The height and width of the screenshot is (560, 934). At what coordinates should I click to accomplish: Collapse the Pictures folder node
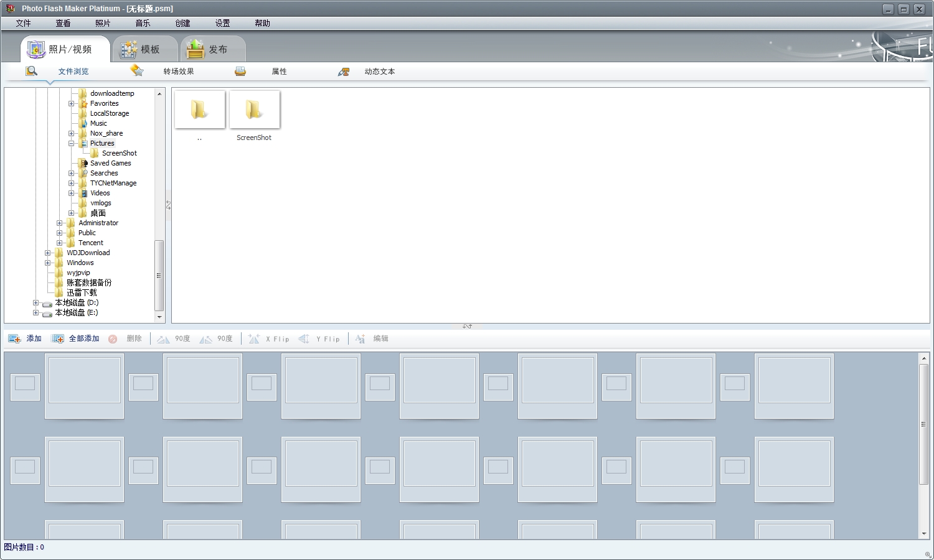tap(71, 144)
